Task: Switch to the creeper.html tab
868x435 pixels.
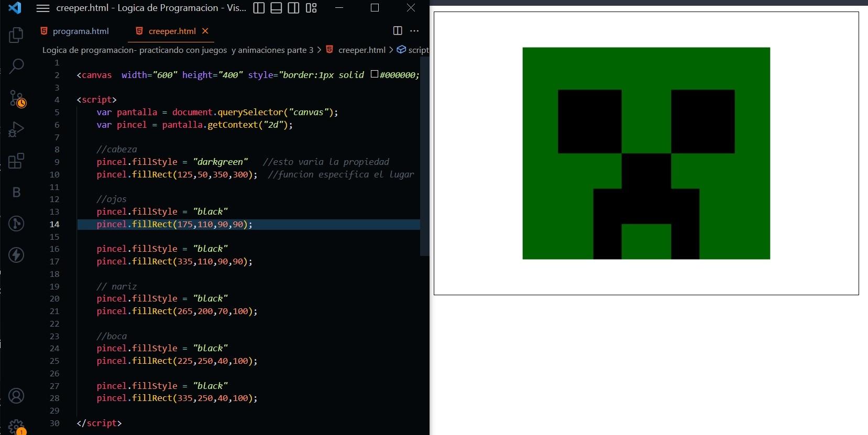Action: (172, 31)
